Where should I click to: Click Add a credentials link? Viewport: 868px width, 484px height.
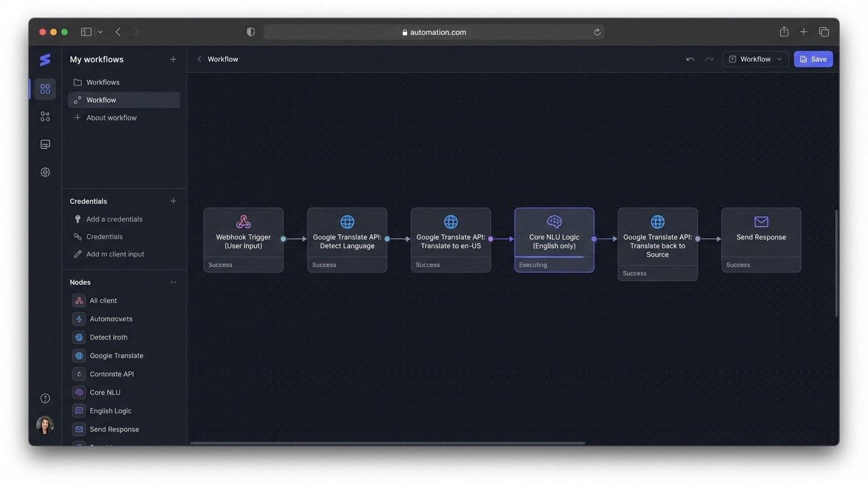coord(114,219)
